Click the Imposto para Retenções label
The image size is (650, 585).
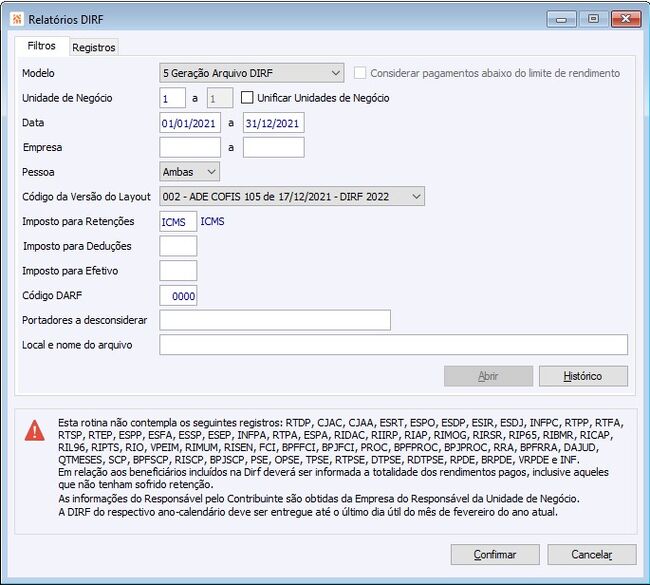click(x=78, y=221)
